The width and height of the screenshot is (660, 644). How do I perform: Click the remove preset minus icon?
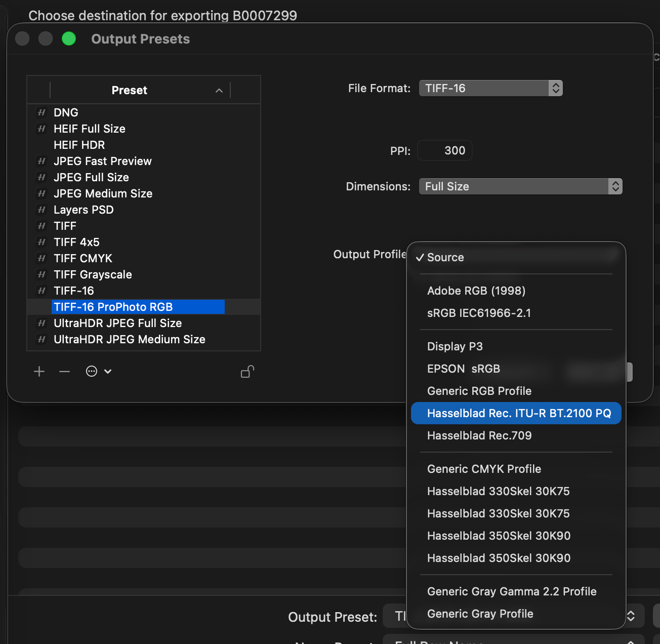point(64,372)
